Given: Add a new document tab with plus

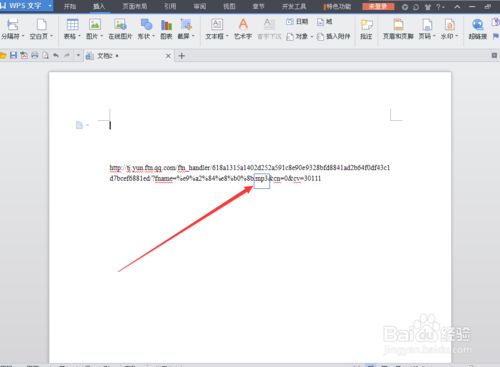Looking at the screenshot, I should click(182, 56).
